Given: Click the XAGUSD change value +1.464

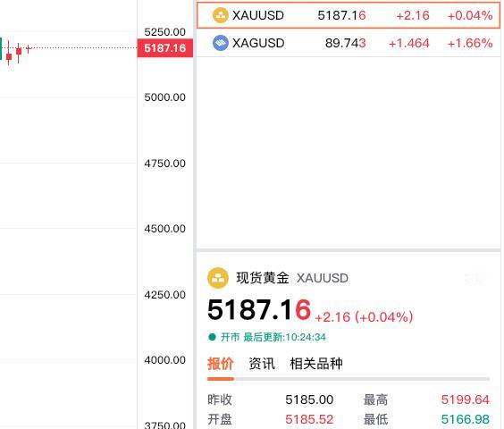Looking at the screenshot, I should 409,43.
